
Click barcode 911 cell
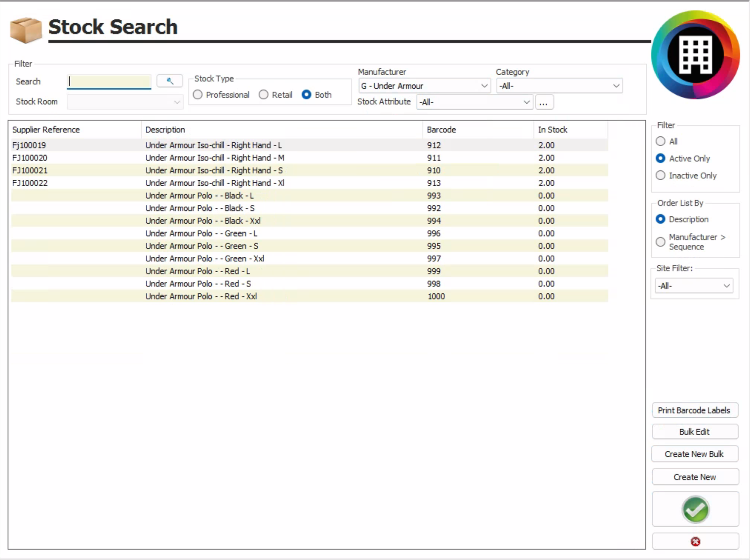click(x=434, y=158)
